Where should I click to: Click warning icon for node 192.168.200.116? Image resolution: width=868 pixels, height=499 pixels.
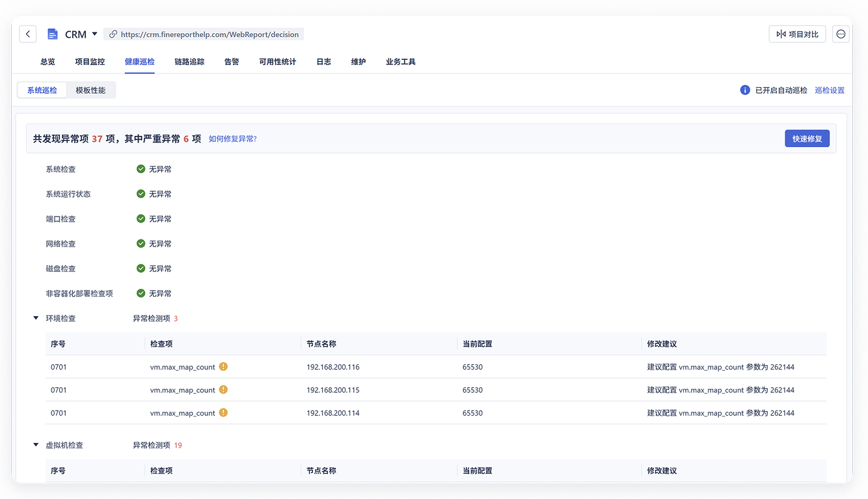coord(223,367)
